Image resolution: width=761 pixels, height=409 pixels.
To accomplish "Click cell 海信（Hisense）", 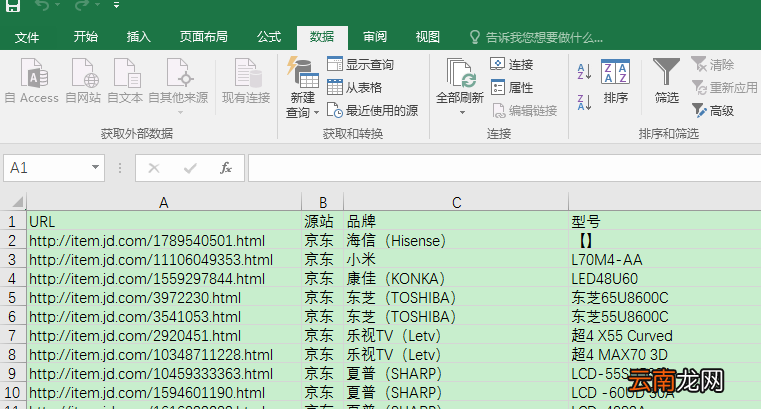I will (456, 241).
